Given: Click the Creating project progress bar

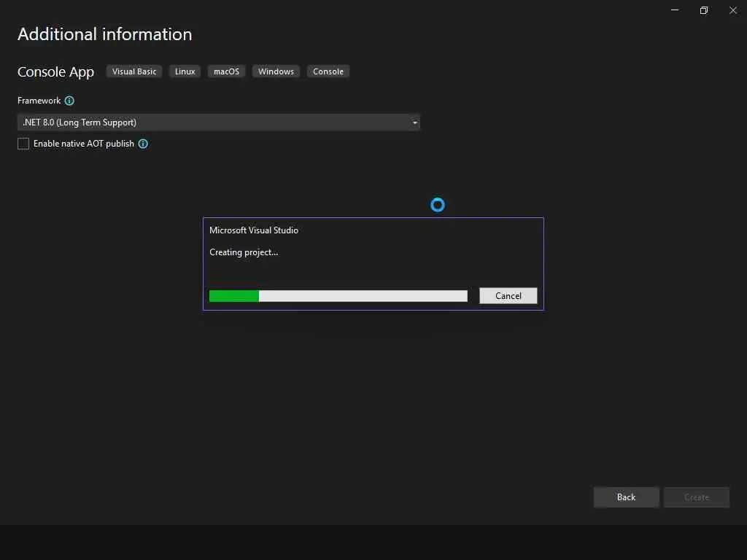Looking at the screenshot, I should [x=338, y=296].
